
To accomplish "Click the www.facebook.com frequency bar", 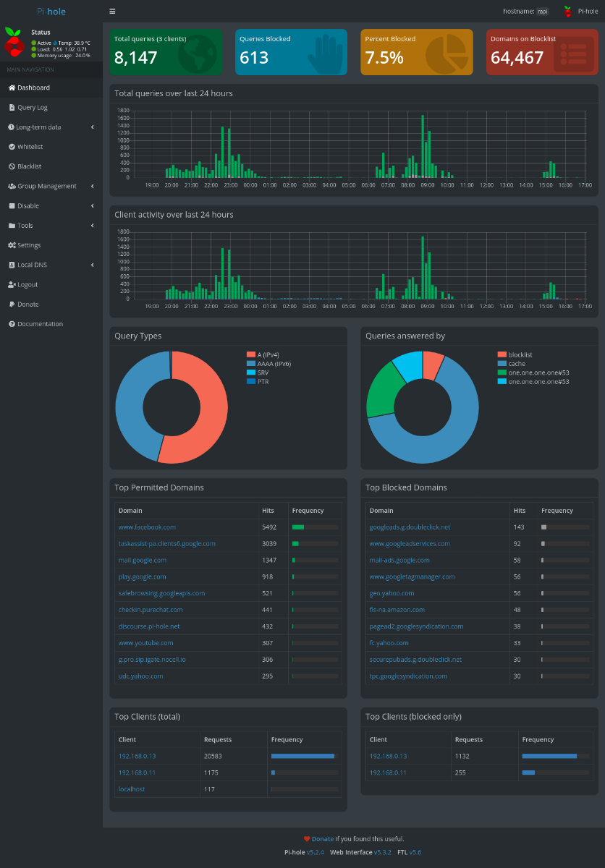I will coord(316,527).
